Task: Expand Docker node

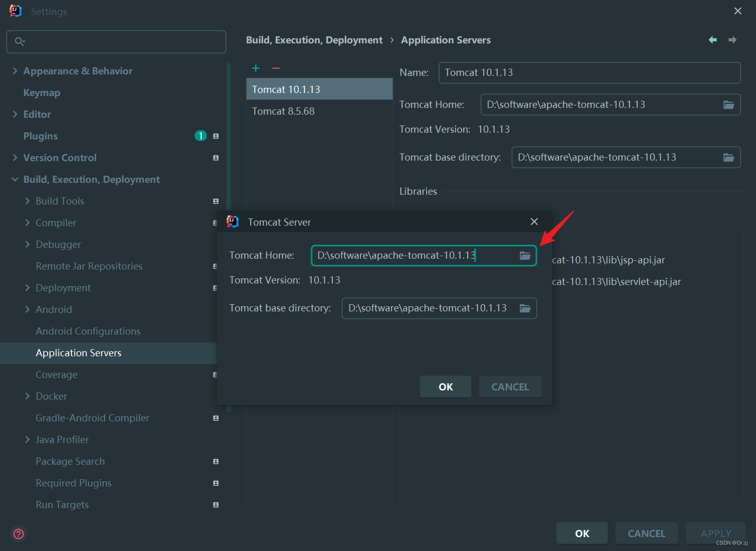Action: pyautogui.click(x=27, y=396)
